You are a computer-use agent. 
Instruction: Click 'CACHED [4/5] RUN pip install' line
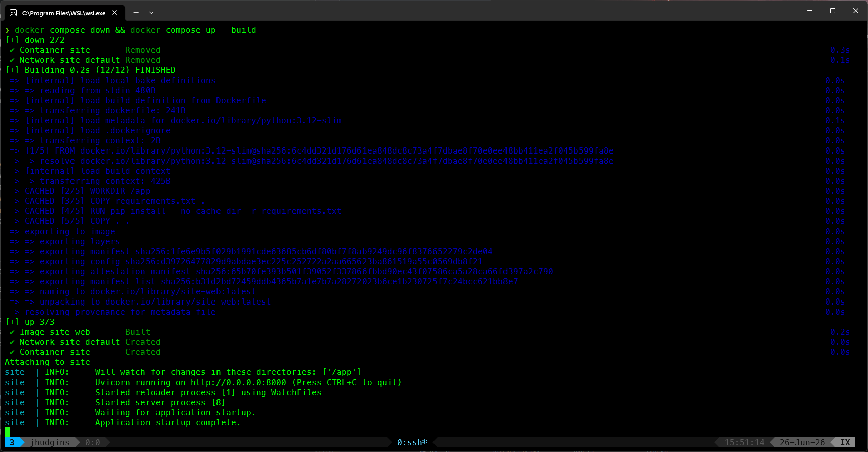176,211
